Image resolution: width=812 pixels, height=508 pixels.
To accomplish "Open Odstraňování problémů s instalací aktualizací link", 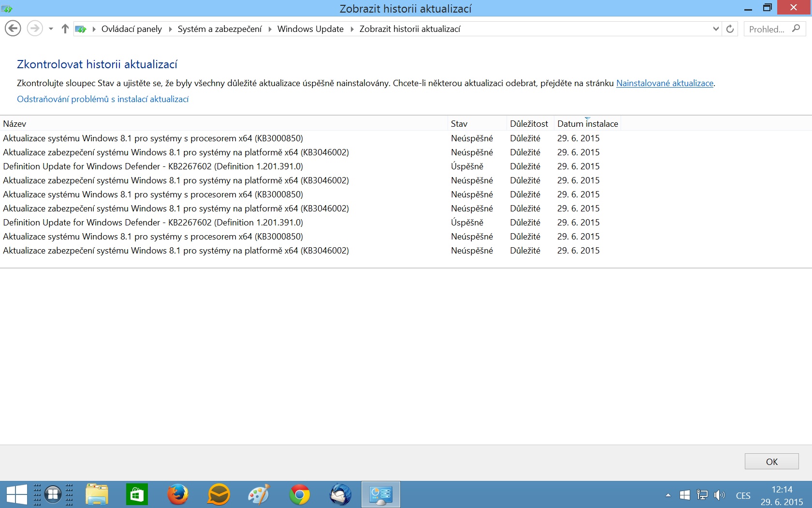I will pos(102,99).
